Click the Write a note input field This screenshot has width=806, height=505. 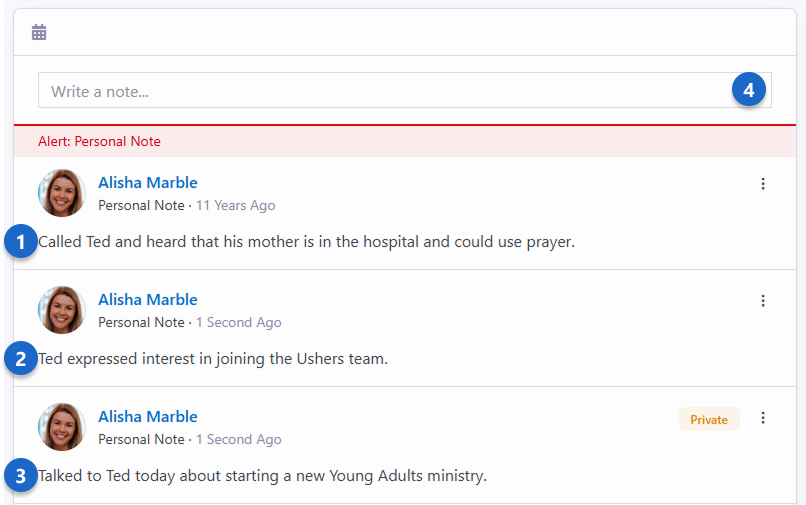tap(380, 91)
